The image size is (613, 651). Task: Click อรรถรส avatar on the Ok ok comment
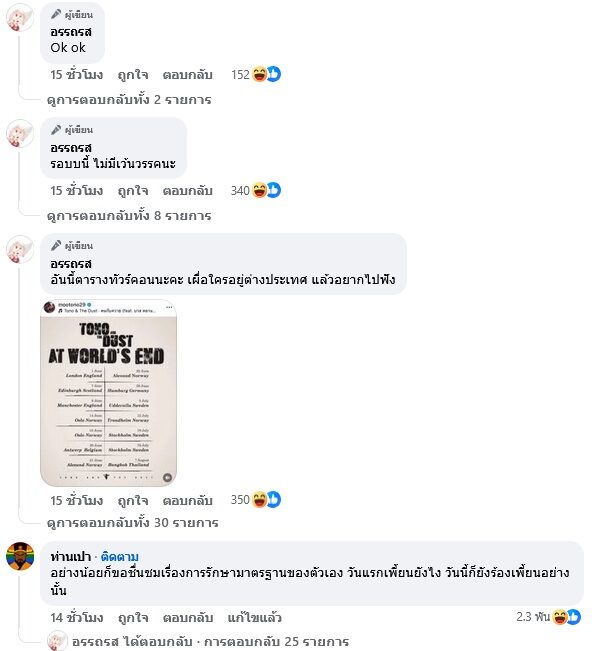(x=20, y=17)
